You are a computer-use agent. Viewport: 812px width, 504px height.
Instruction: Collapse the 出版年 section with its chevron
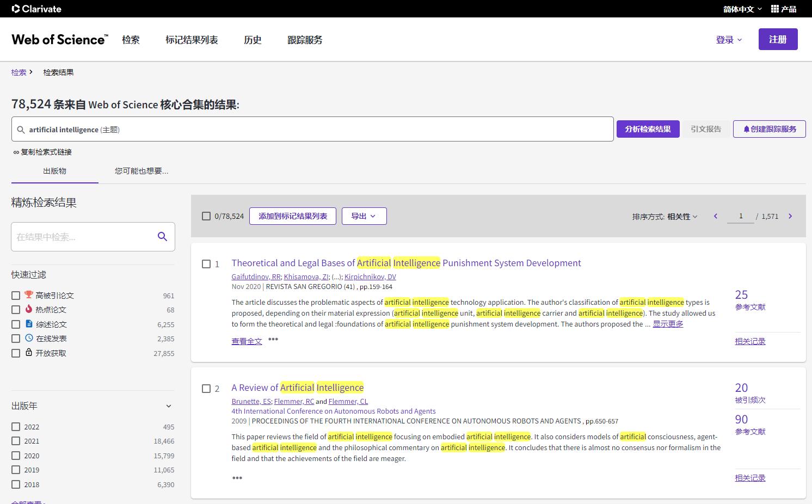[x=169, y=405]
